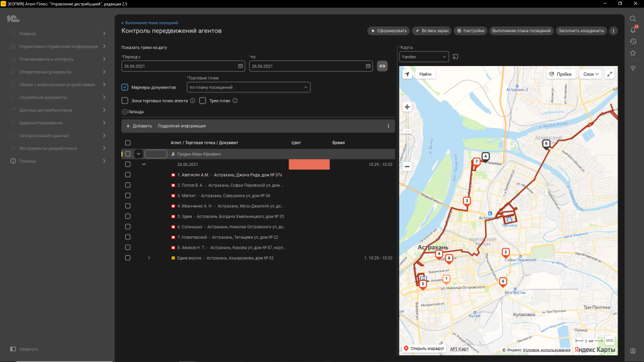644x362 pixels.
Task: Click the info icon next to Трек-план
Action: click(235, 101)
